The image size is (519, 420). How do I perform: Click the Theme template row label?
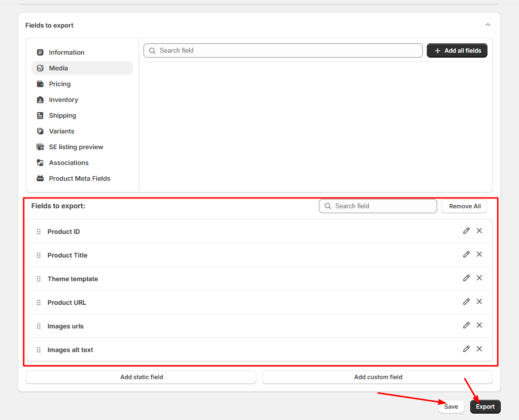(73, 279)
